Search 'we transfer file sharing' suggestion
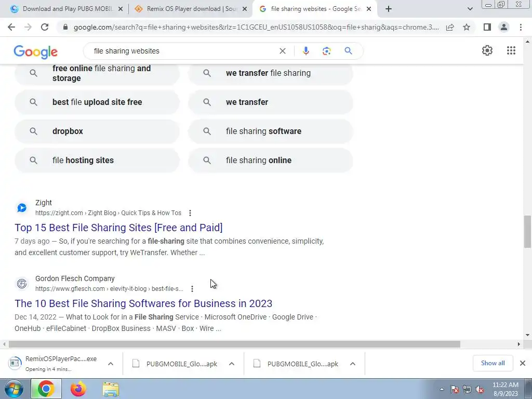The height and width of the screenshot is (399, 532). [271, 73]
